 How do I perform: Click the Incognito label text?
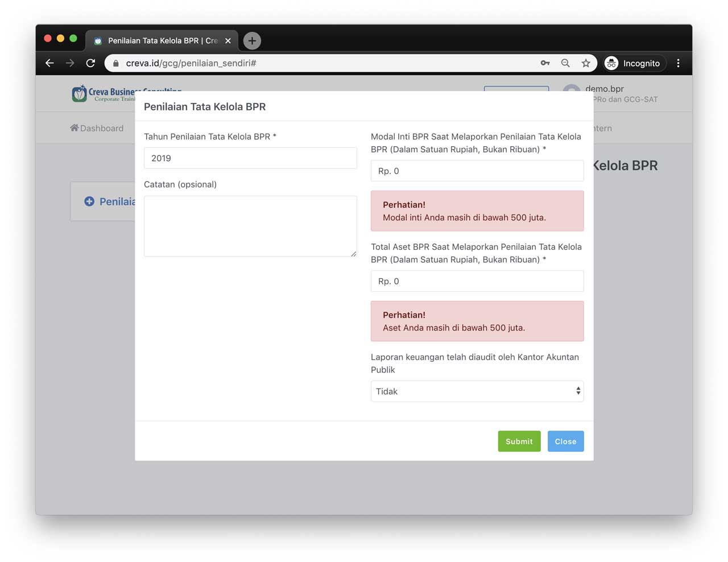tap(642, 63)
